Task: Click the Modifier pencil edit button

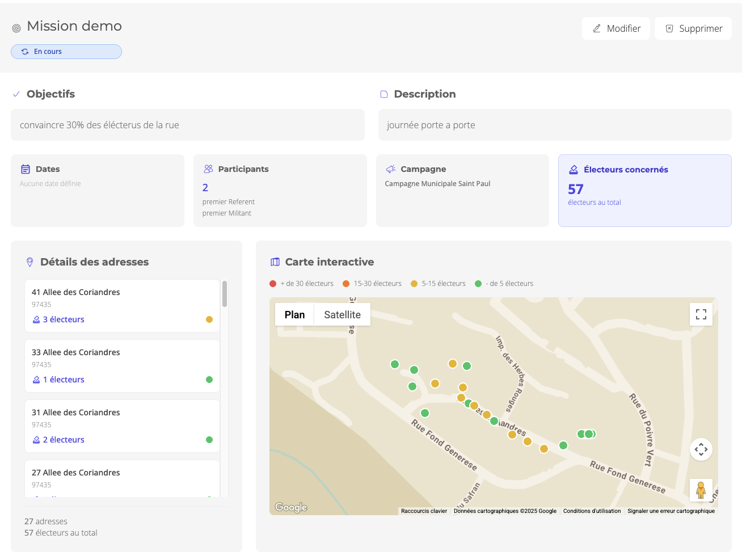Action: pos(616,28)
